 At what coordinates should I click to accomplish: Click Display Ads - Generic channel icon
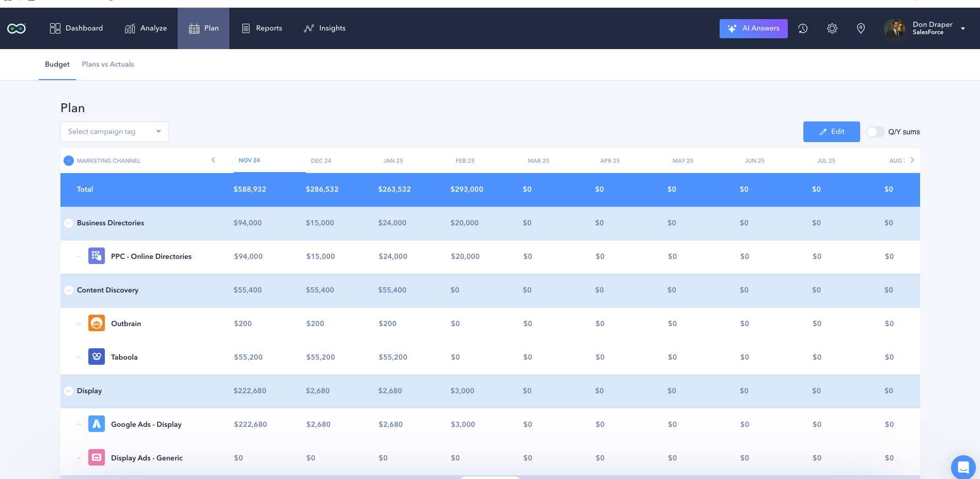97,457
